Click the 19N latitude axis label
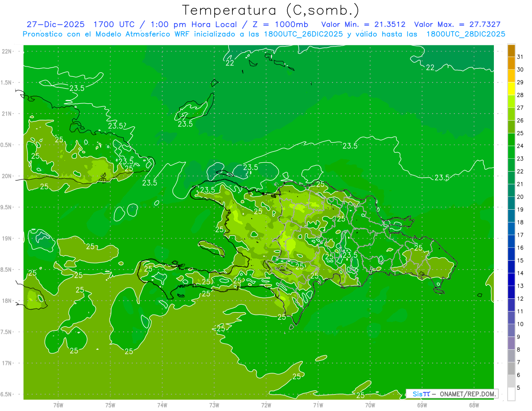The width and height of the screenshot is (532, 411). click(7, 239)
